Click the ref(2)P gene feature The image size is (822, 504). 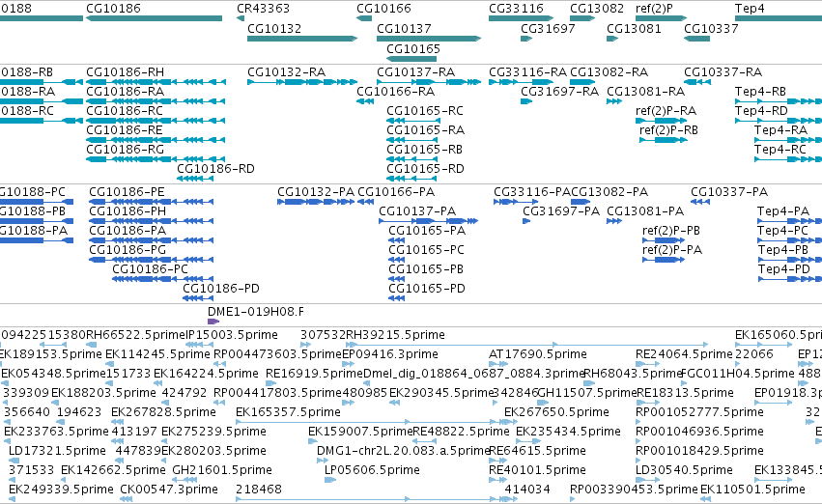pos(661,18)
